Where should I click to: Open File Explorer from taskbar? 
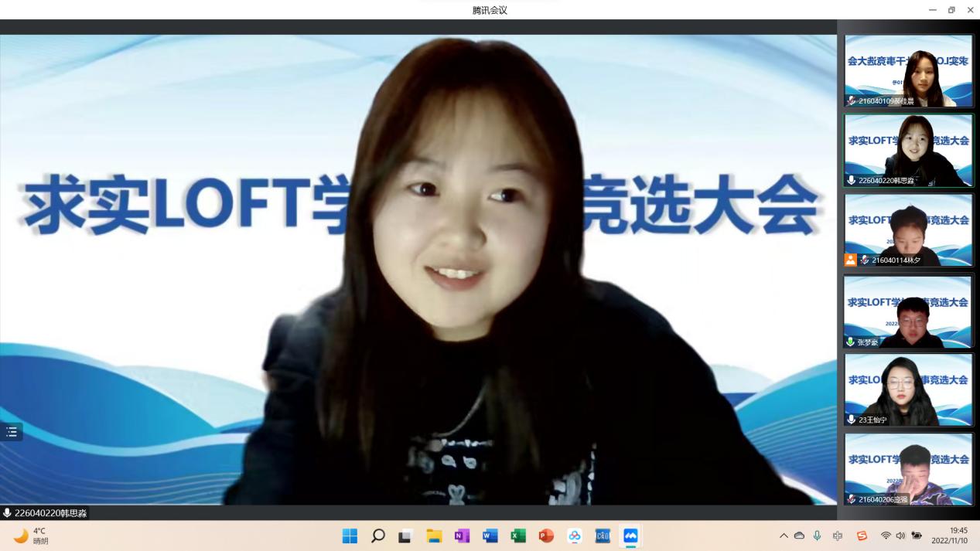(x=434, y=536)
